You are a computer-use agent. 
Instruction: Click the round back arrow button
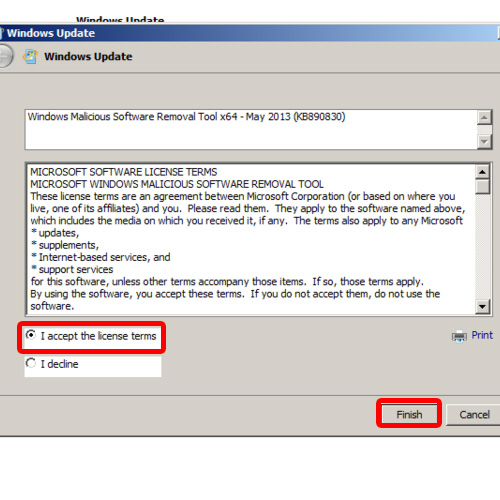pyautogui.click(x=6, y=56)
